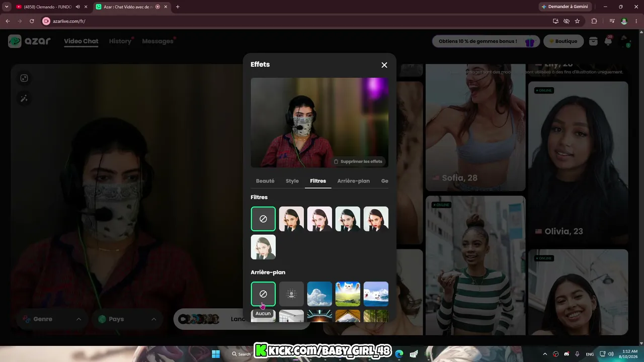Close the Azar browser tab
The height and width of the screenshot is (362, 644).
click(x=166, y=7)
